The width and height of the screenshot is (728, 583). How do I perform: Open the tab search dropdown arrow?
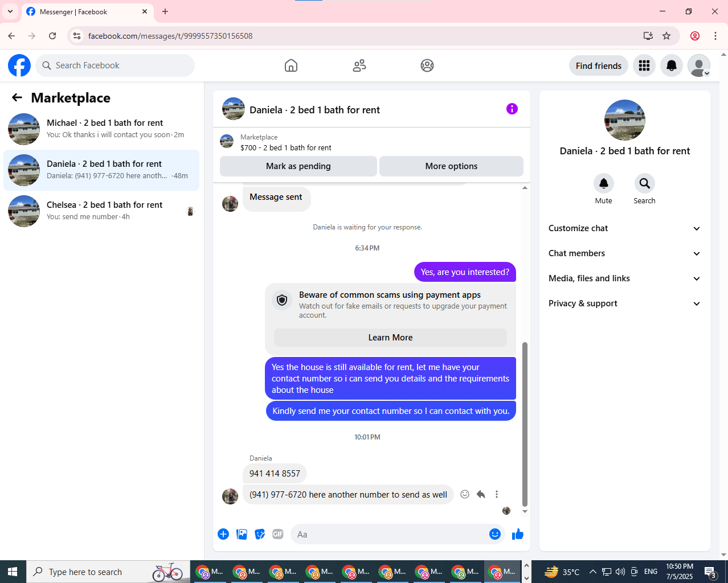(10, 11)
